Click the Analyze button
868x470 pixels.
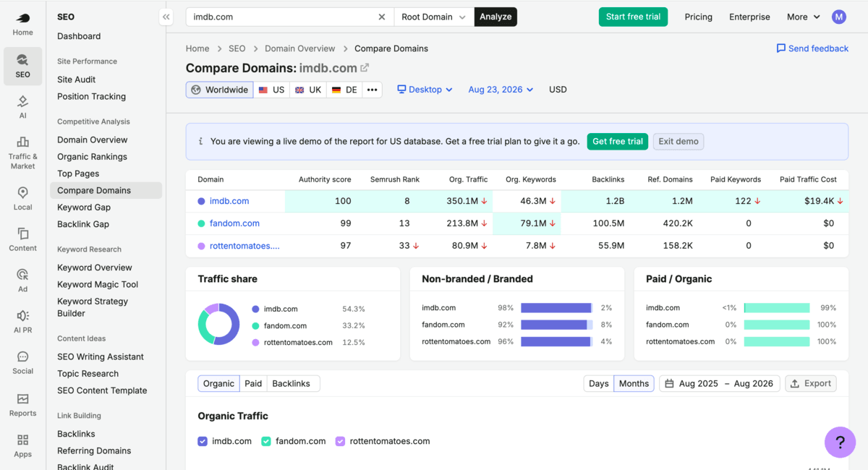tap(495, 17)
